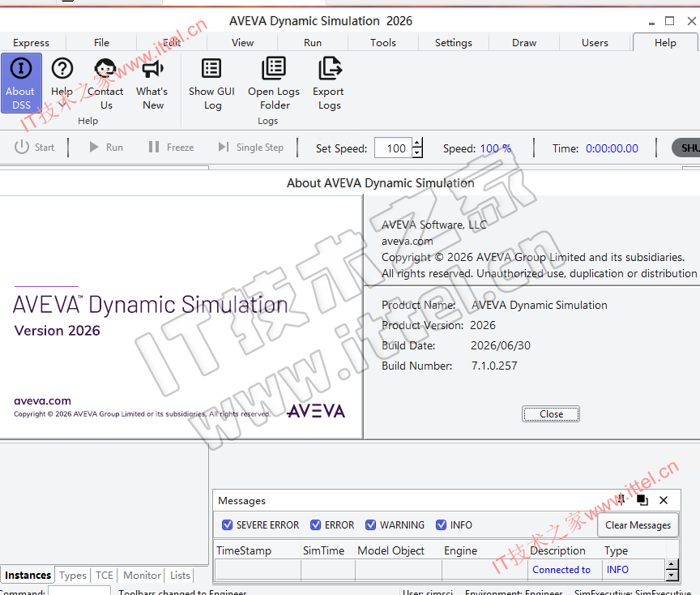Increase Set Speed with up arrow
700x595 pixels.
tap(417, 143)
